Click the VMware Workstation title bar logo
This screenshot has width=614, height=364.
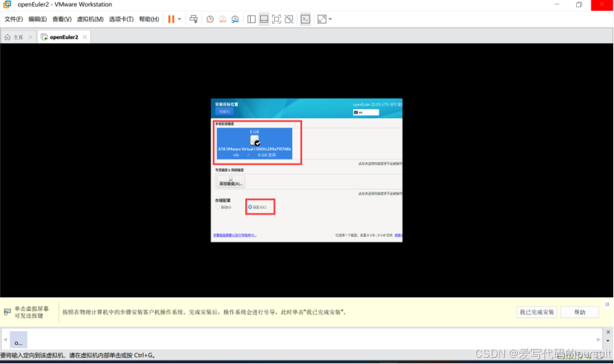point(8,4)
